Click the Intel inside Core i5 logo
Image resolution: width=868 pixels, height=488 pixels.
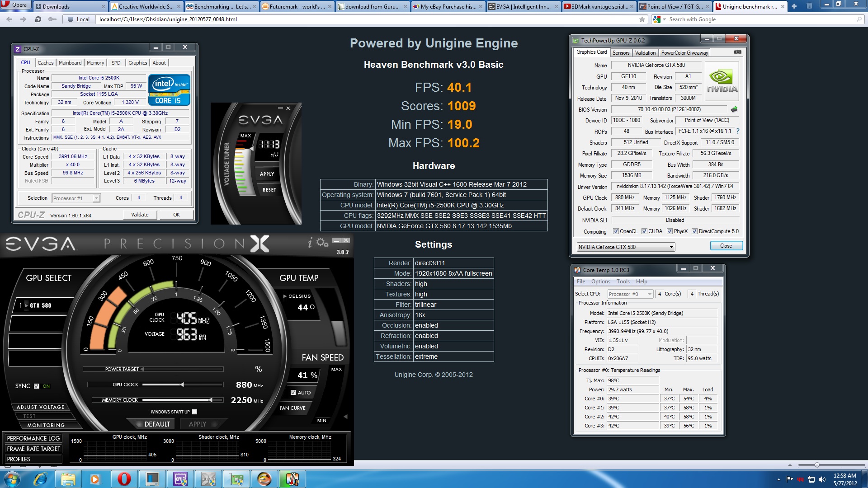(170, 89)
